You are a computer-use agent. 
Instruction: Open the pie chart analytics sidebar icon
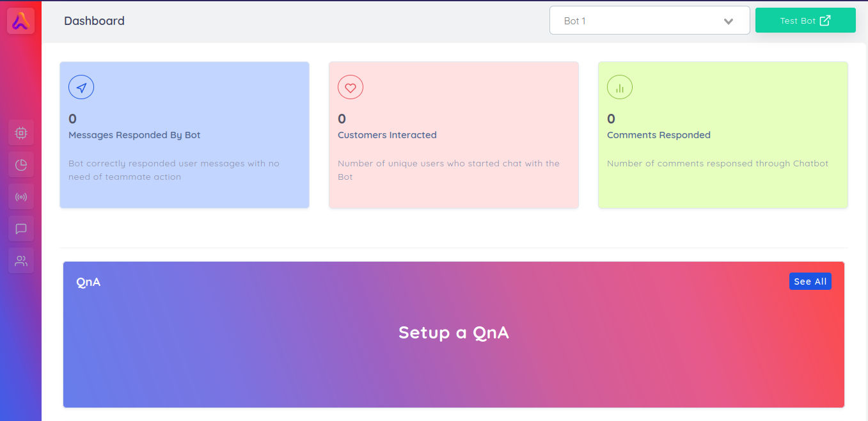coord(21,165)
